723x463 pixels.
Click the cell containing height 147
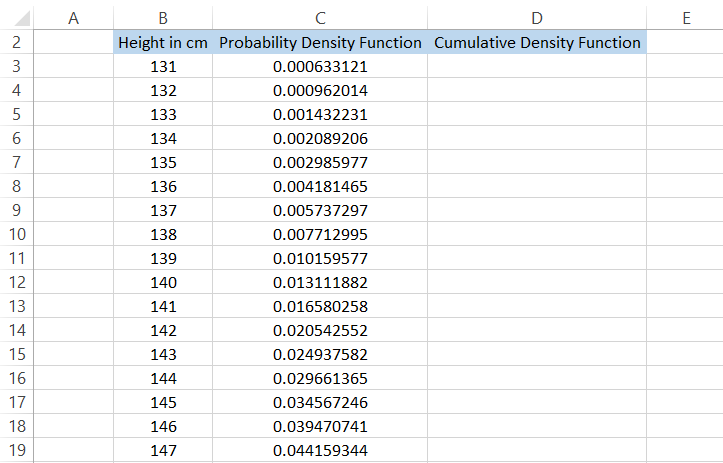pos(163,450)
